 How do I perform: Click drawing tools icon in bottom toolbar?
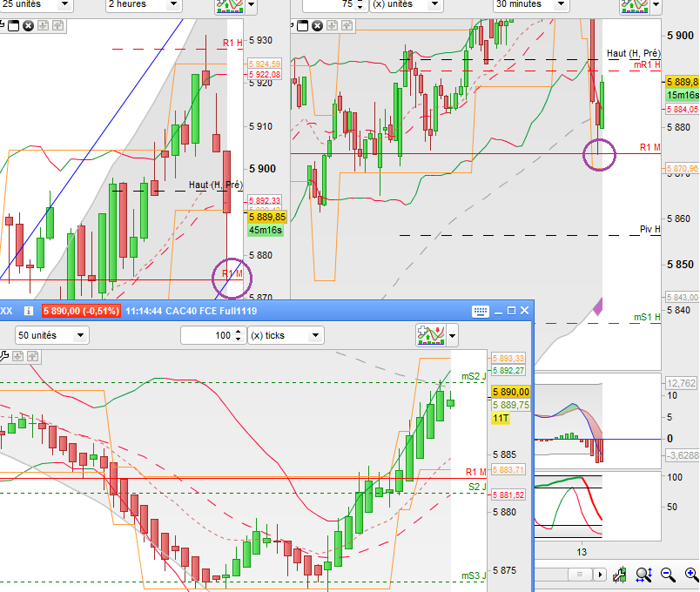coord(620,575)
